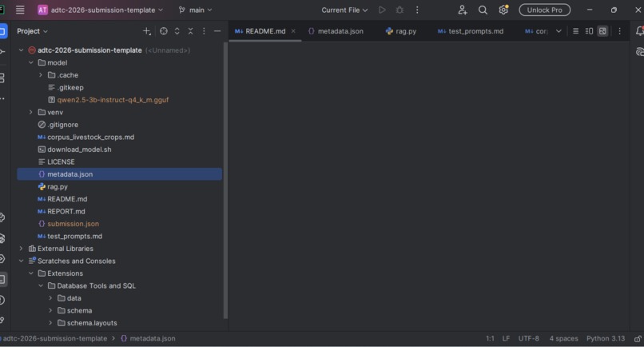Click adtc-2026-submission-template breadcrumb
The image size is (644, 347).
pyautogui.click(x=54, y=338)
